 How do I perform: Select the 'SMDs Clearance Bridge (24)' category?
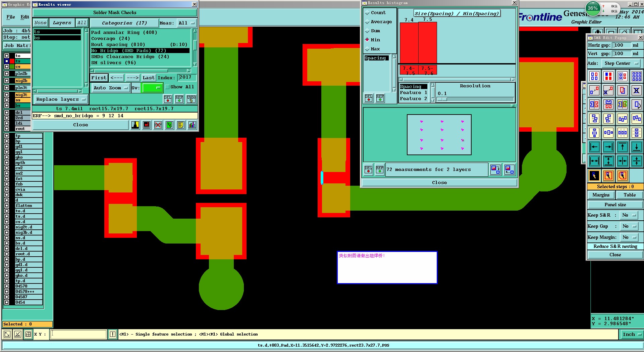[140, 57]
